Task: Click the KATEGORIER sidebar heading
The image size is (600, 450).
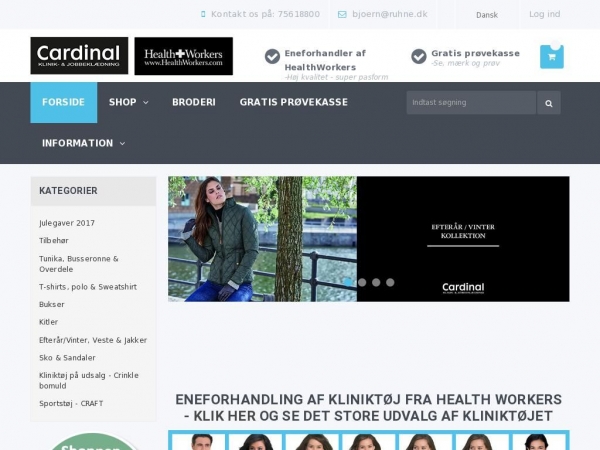Action: click(x=68, y=191)
